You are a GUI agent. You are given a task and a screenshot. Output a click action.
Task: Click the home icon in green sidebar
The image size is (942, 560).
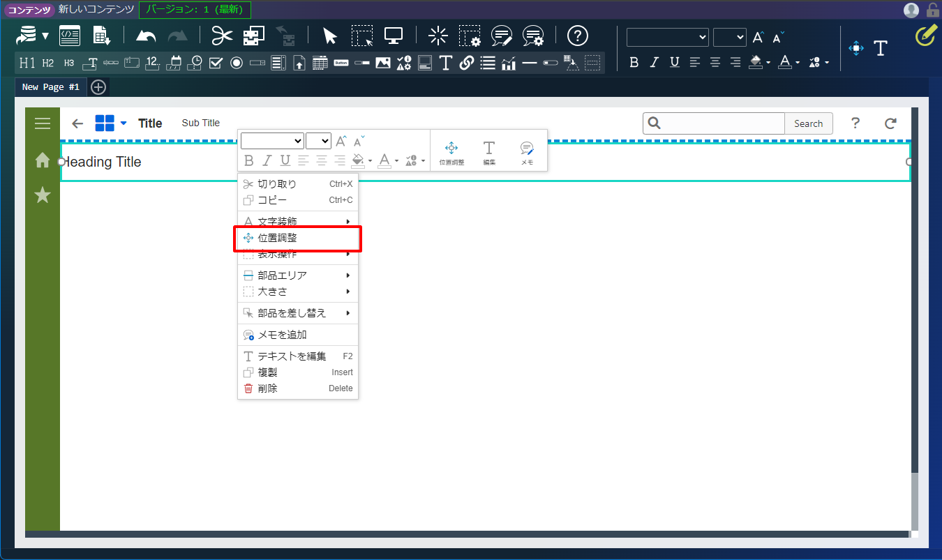coord(43,160)
